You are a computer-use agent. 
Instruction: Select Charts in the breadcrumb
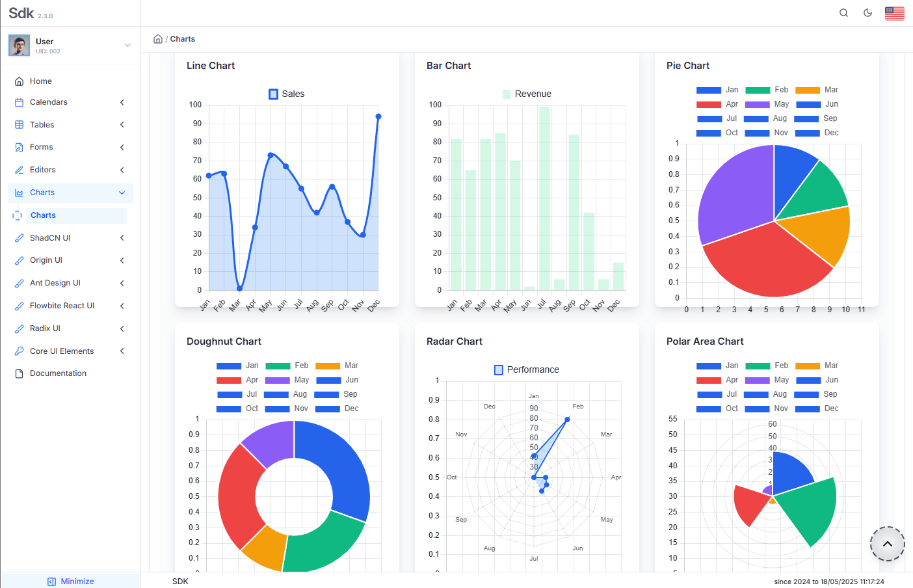tap(182, 38)
